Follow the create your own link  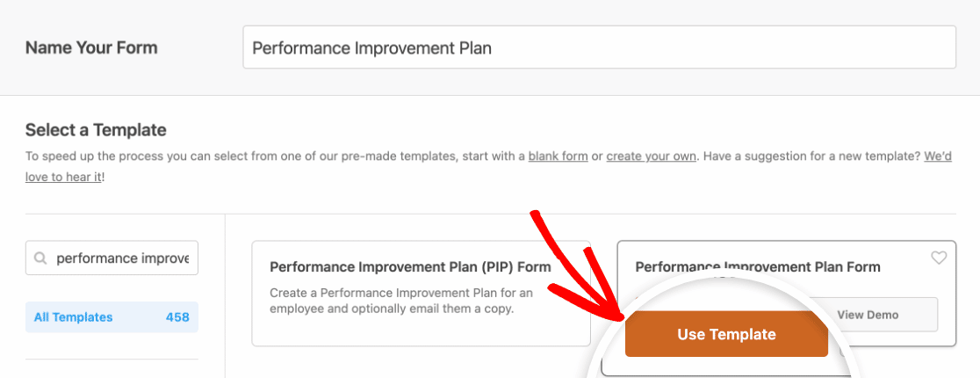tap(652, 156)
